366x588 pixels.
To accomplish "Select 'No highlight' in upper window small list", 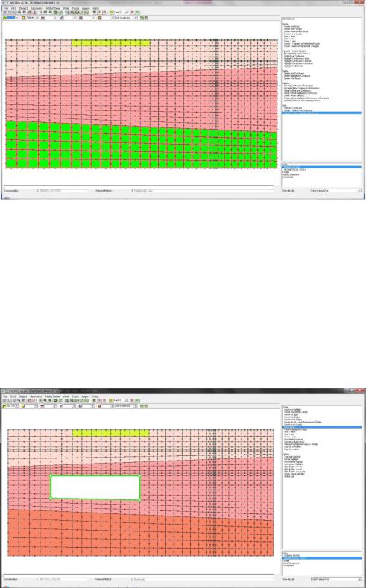I will [x=288, y=177].
